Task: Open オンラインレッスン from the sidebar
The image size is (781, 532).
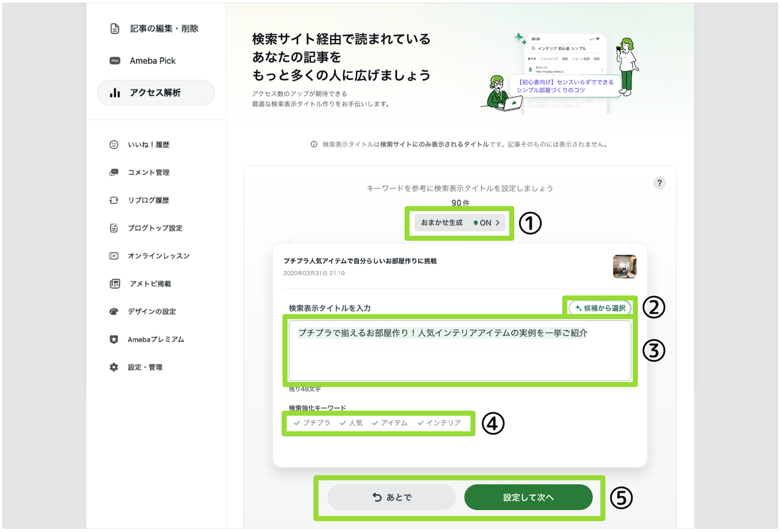Action: (x=158, y=256)
